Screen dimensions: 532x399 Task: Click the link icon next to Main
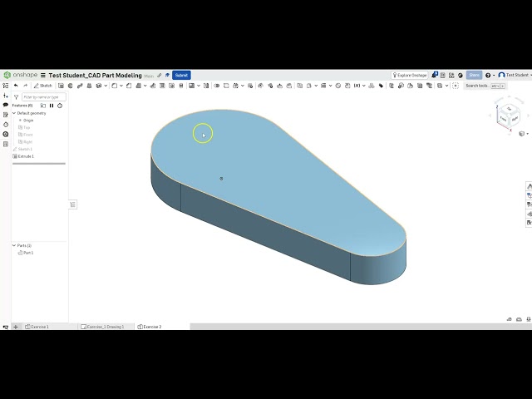point(159,76)
